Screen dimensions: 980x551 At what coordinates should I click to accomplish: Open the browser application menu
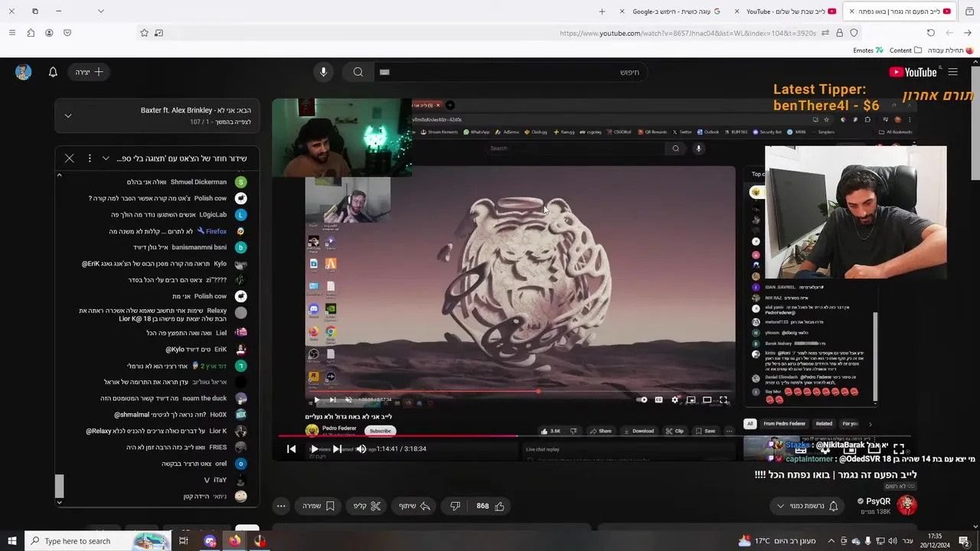(11, 33)
